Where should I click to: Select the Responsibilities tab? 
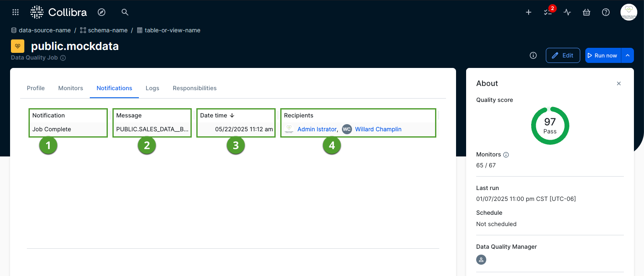(195, 88)
